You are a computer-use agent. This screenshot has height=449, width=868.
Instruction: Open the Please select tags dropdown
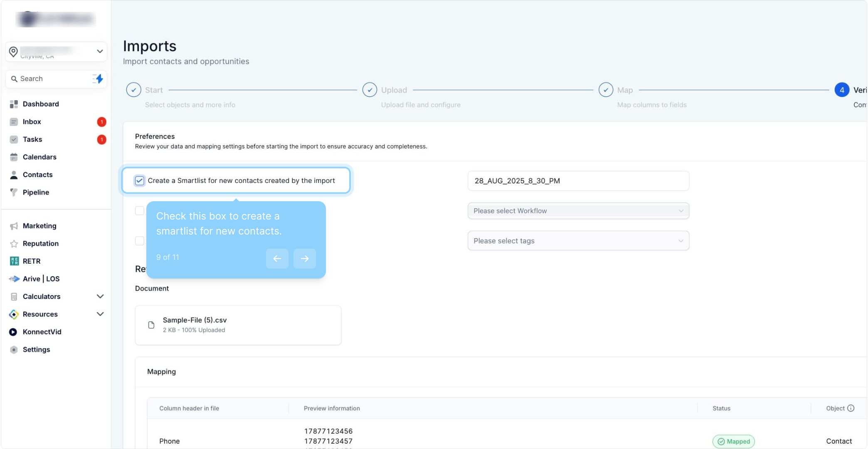(x=578, y=241)
